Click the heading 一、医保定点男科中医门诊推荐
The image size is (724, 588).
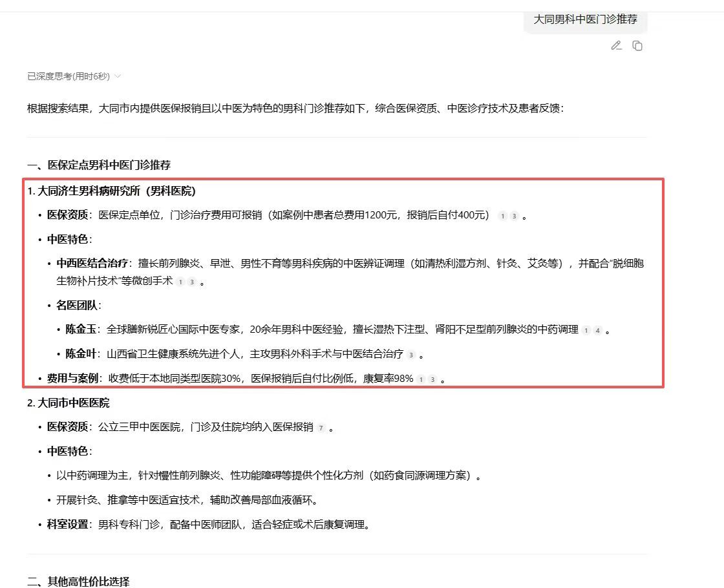(x=99, y=165)
